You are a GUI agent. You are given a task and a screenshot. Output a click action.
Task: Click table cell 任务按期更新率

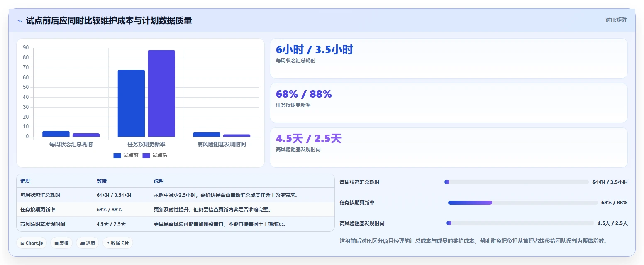click(x=38, y=210)
